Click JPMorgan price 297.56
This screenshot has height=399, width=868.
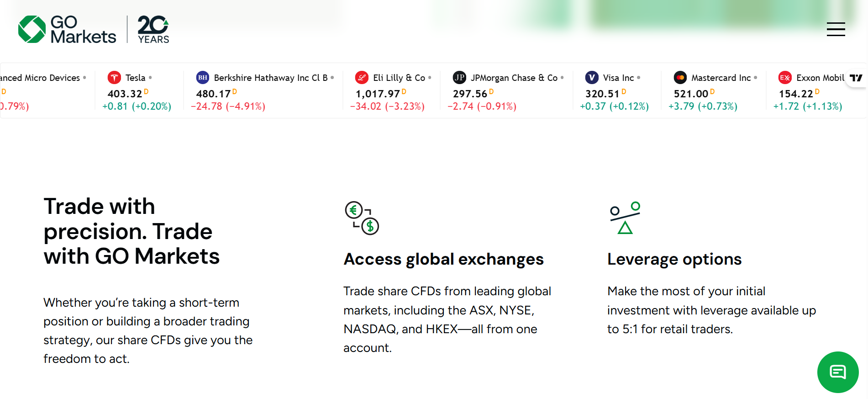(470, 94)
